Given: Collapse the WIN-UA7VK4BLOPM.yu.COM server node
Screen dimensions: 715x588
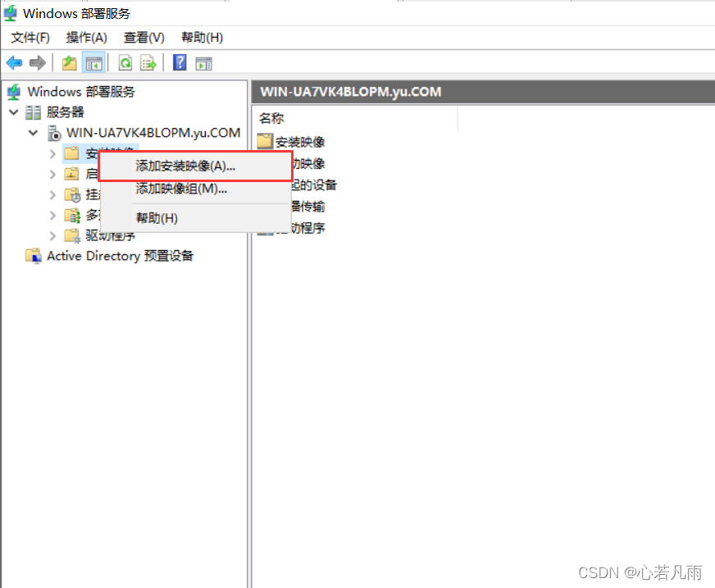Looking at the screenshot, I should click(x=33, y=133).
